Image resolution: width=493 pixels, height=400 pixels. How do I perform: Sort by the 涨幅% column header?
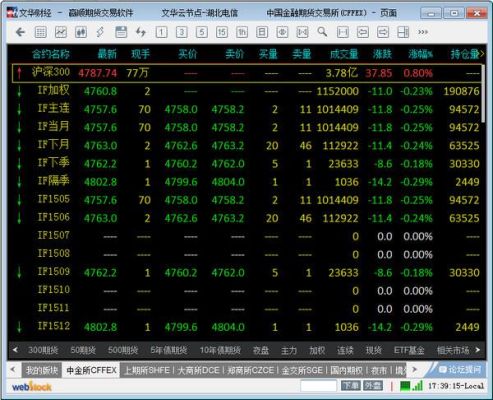[420, 54]
